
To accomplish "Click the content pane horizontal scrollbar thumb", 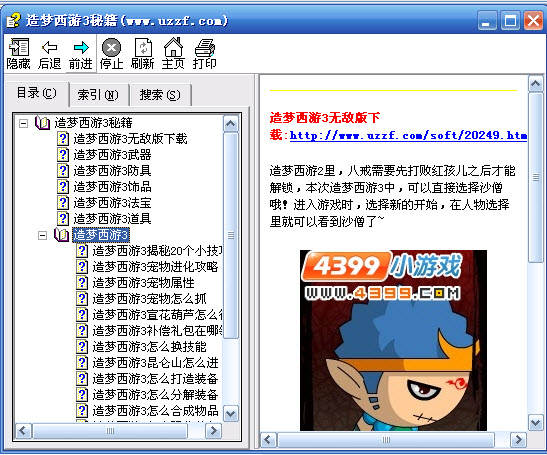I will click(x=386, y=440).
